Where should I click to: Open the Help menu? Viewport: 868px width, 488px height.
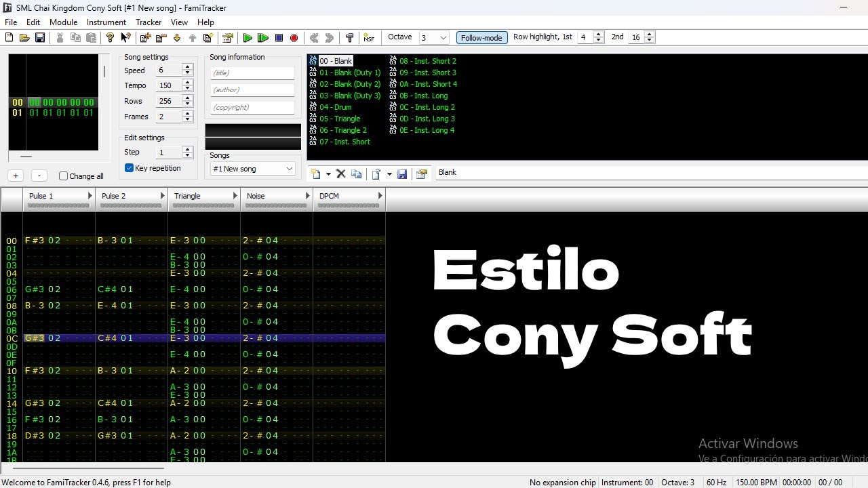[205, 22]
